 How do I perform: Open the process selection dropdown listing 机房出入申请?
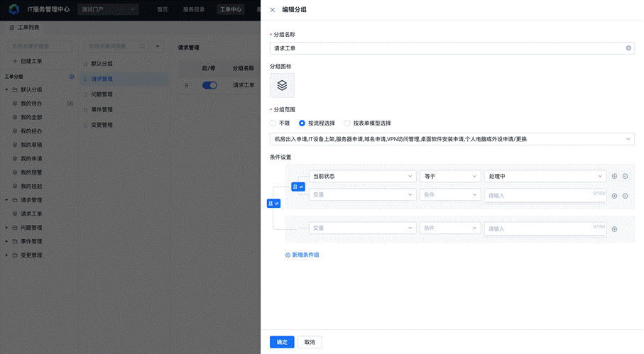pyautogui.click(x=452, y=139)
